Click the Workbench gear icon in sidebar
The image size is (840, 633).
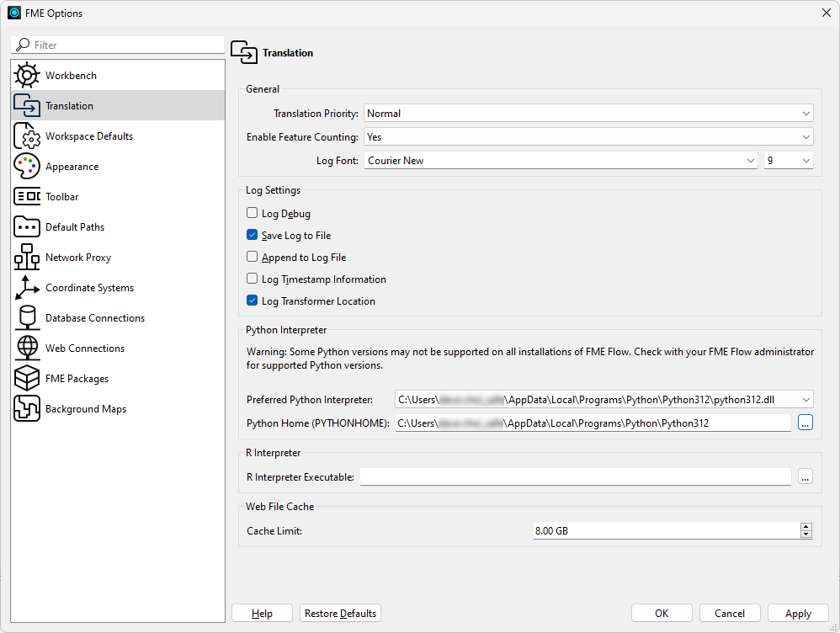pyautogui.click(x=27, y=75)
